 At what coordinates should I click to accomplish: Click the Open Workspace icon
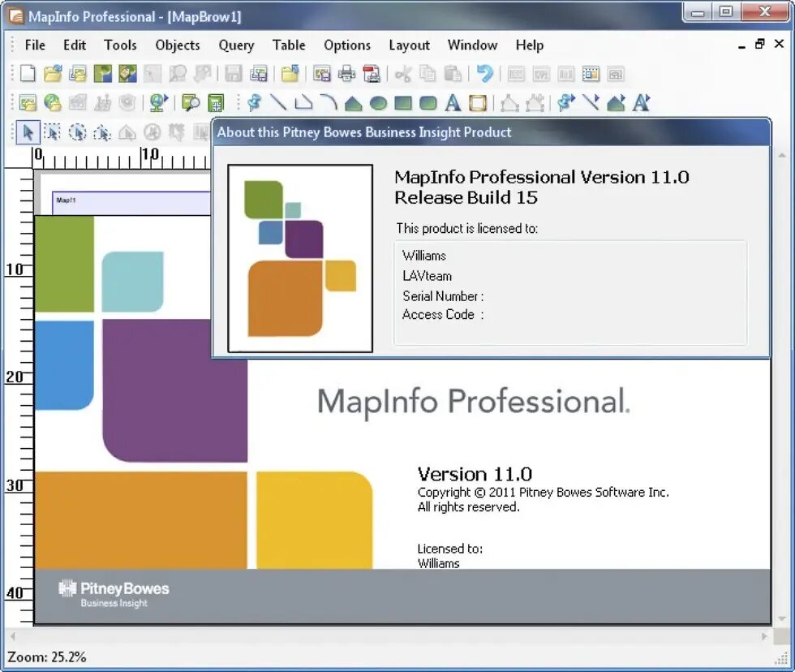pyautogui.click(x=78, y=74)
